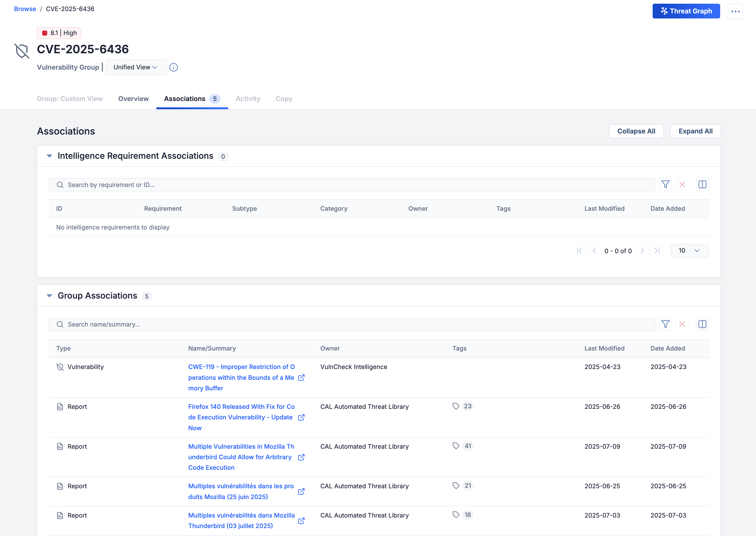The height and width of the screenshot is (536, 756).
Task: Open Mozilla Thunderbird Arbitrary Code report external icon
Action: 301,457
